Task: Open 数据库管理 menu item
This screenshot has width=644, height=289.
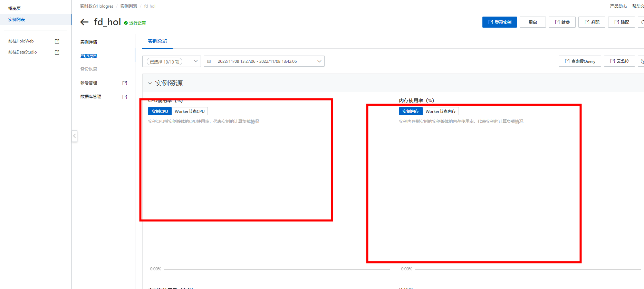Action: [91, 97]
